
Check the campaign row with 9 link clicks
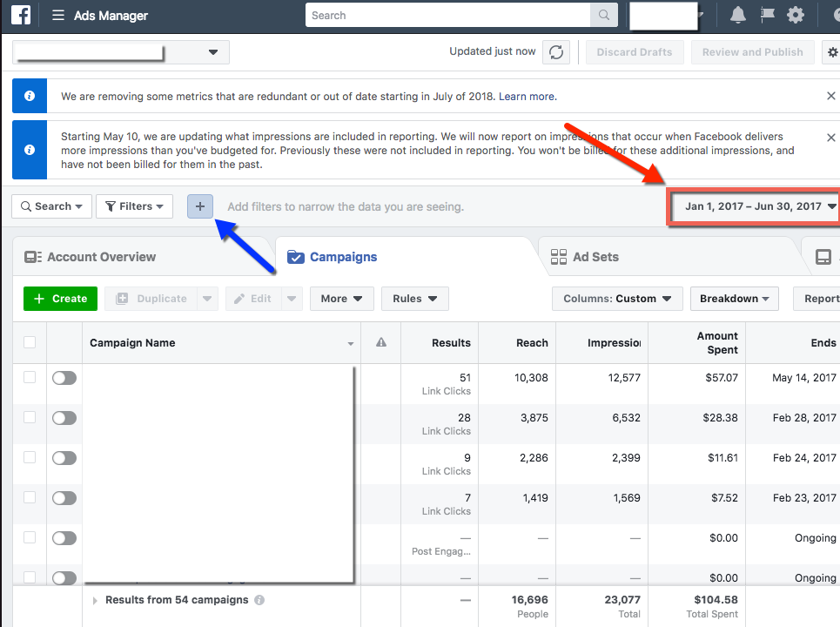coord(30,457)
